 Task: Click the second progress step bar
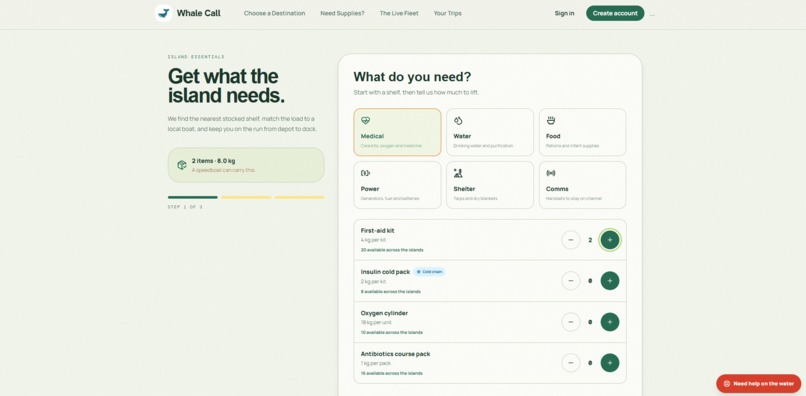click(246, 197)
